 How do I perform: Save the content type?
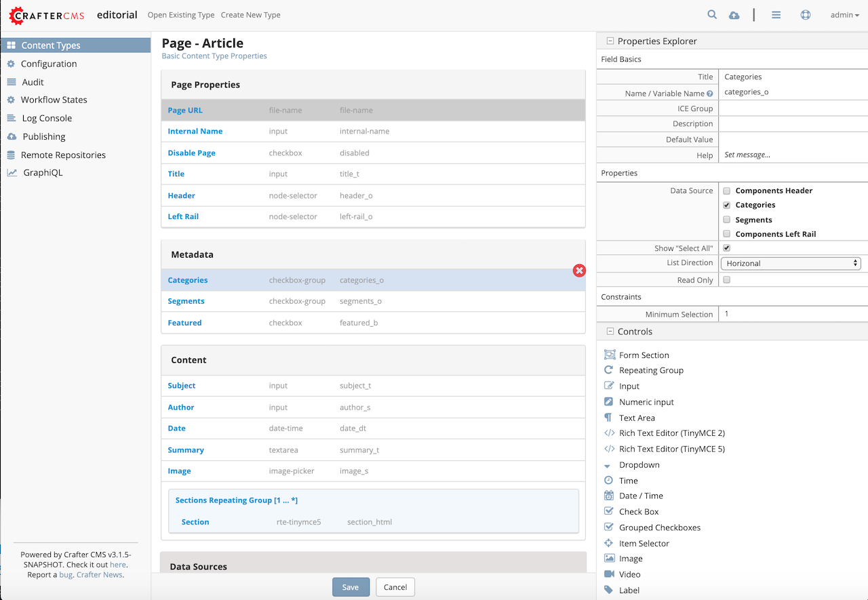coord(351,587)
